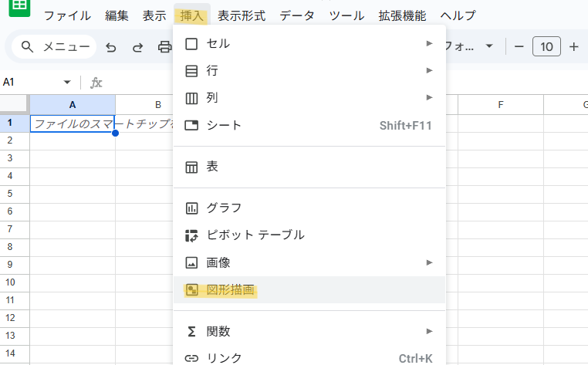The width and height of the screenshot is (588, 365).
Task: Click cell A1 with ファイルのスマートチップ text
Action: (73, 123)
